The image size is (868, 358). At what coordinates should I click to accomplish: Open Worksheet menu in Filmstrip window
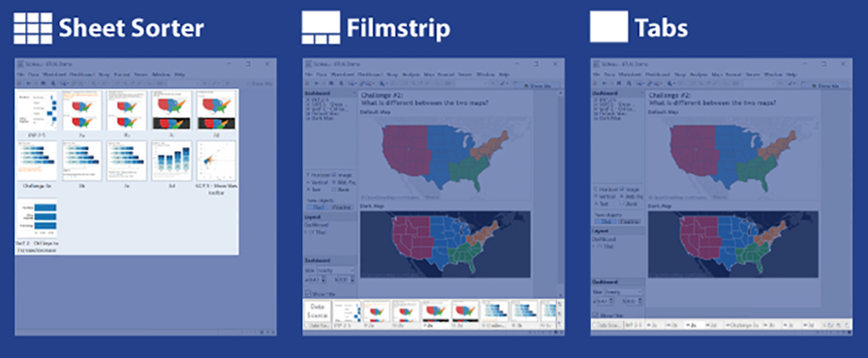pos(342,75)
